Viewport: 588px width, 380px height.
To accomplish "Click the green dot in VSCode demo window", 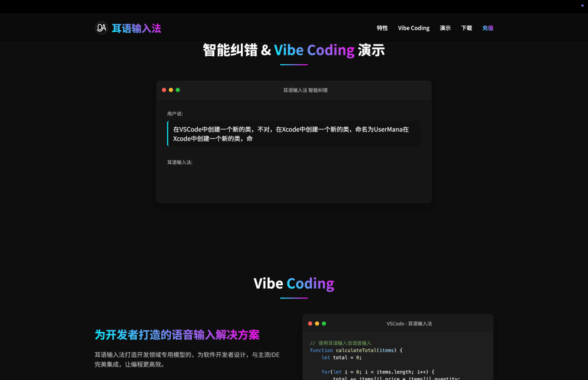I will 324,323.
